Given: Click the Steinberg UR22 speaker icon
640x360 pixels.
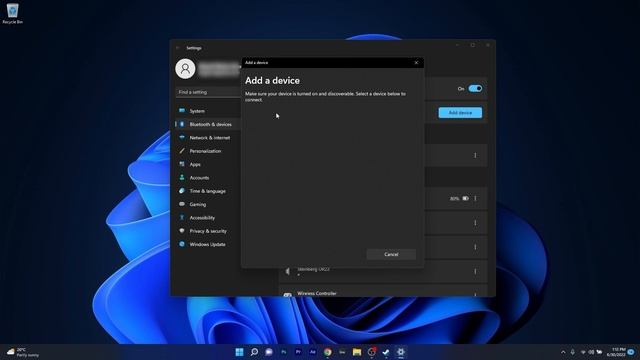Looking at the screenshot, I should [288, 271].
